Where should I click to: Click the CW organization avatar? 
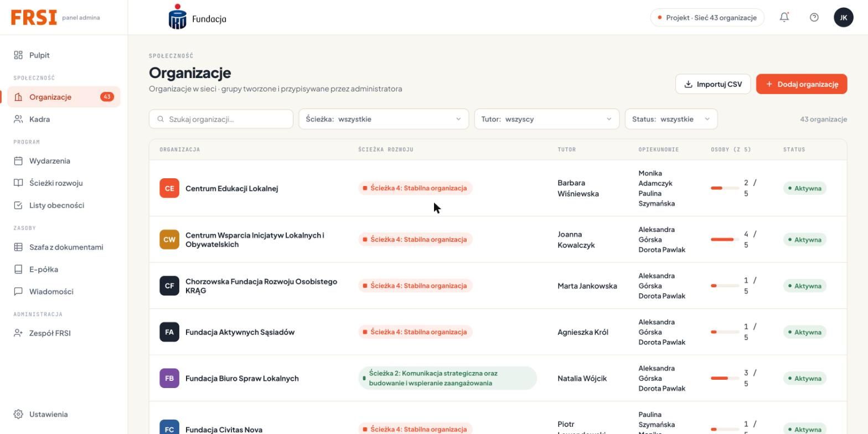click(169, 240)
